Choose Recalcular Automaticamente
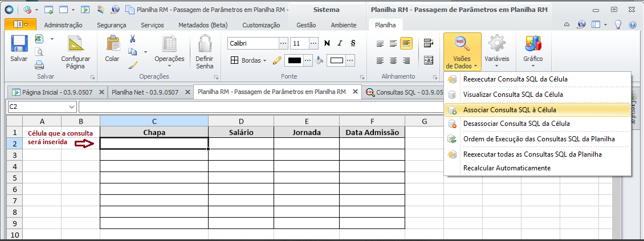Screen dimensions: 644x241 click(537, 168)
